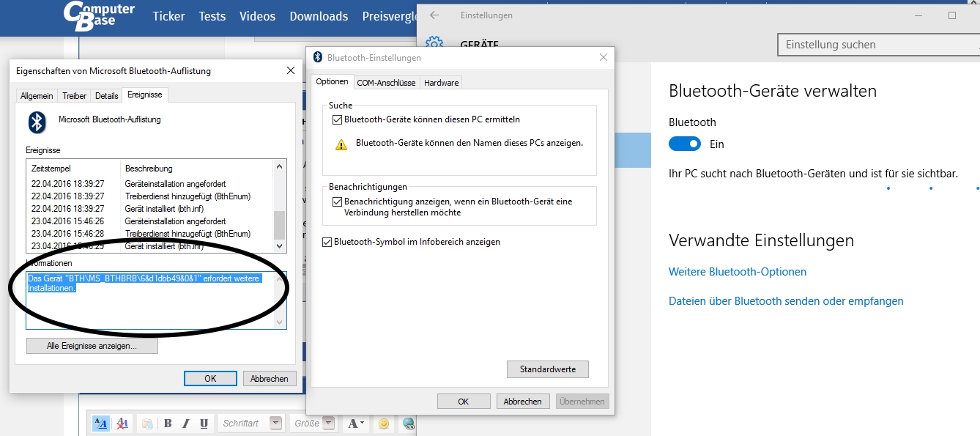980x436 pixels.
Task: Click Abbrechen in Bluetooth-Einstellungen dialog
Action: pyautogui.click(x=523, y=402)
